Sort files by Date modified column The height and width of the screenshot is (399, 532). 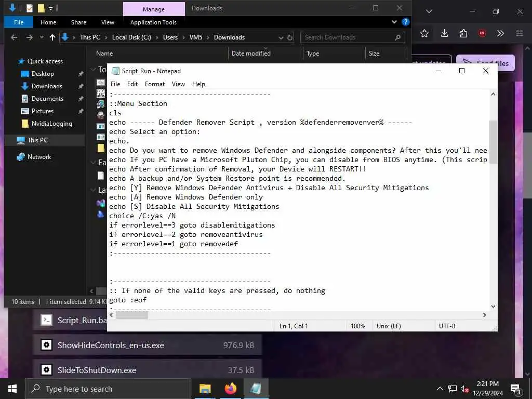[x=251, y=54]
